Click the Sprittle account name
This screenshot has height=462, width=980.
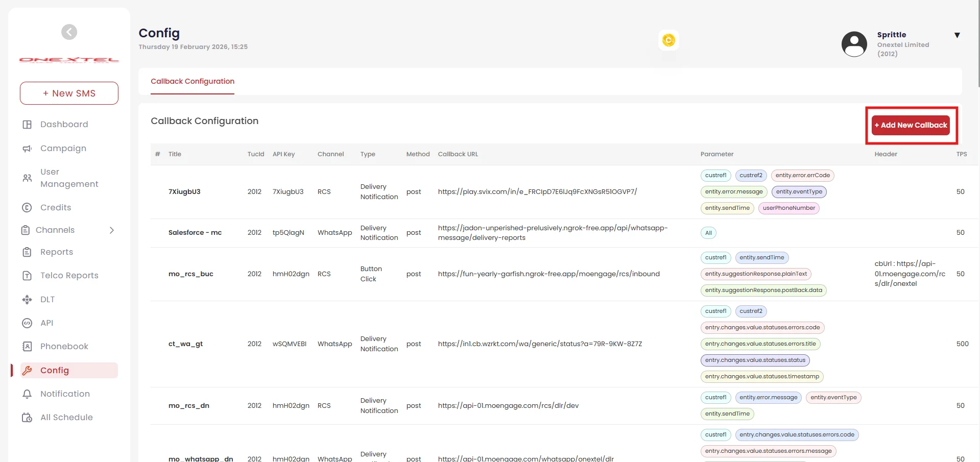tap(892, 35)
